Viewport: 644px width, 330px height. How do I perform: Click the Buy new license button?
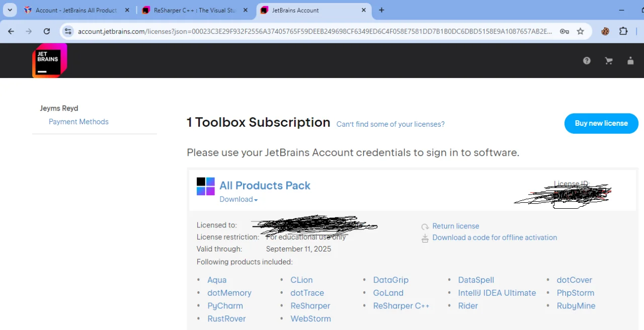[x=601, y=123]
